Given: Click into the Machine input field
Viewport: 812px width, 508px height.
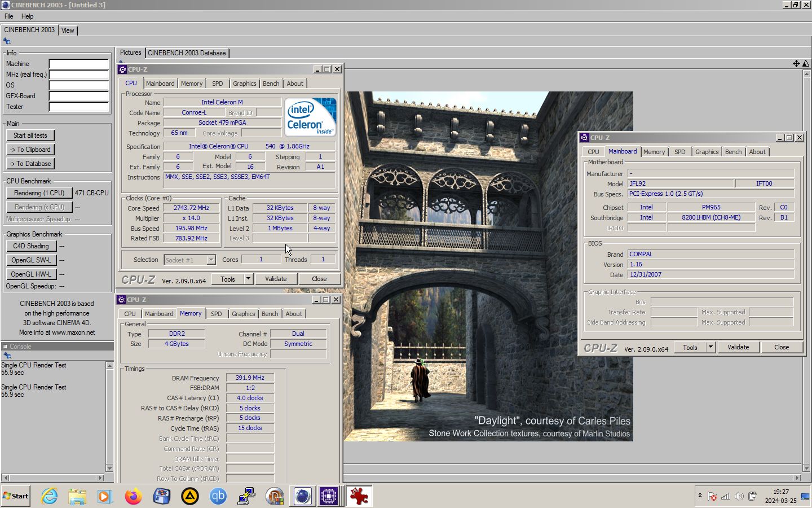Looking at the screenshot, I should click(78, 64).
